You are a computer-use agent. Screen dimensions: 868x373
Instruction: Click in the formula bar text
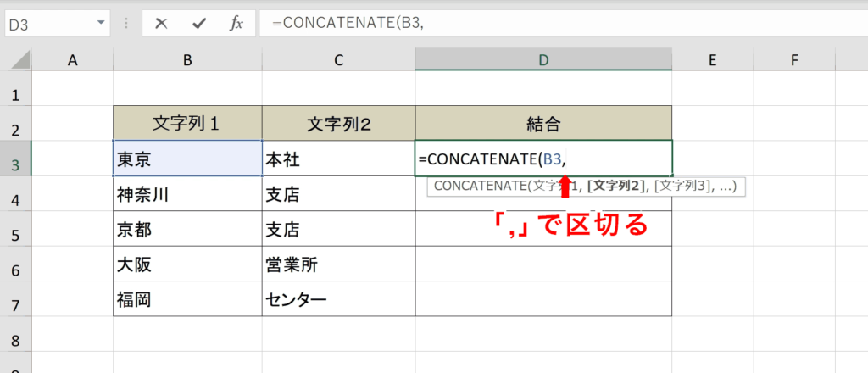509,24
